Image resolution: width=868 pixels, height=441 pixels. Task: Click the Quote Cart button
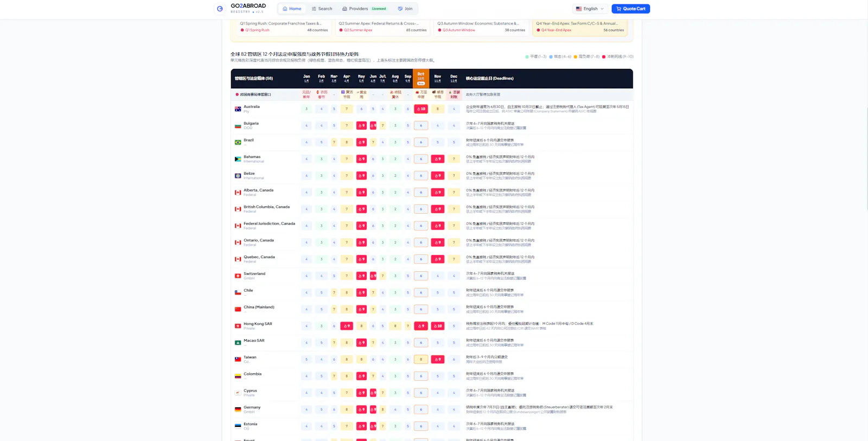tap(630, 9)
